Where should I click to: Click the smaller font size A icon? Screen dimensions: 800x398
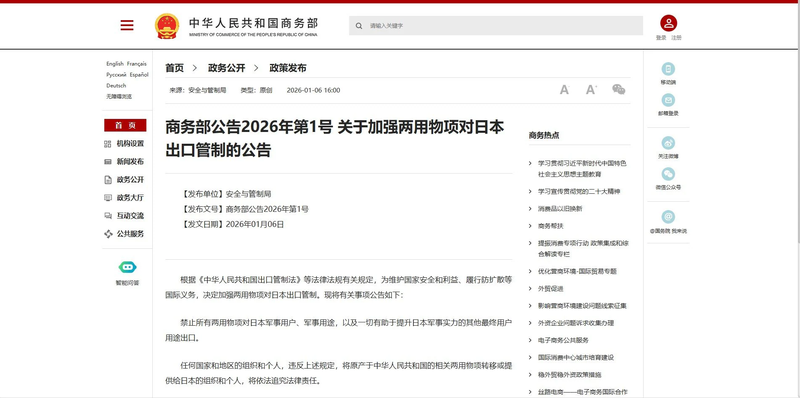(x=564, y=90)
